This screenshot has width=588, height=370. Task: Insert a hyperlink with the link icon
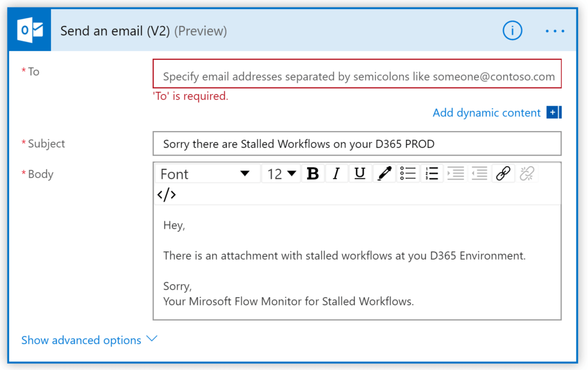pos(503,174)
